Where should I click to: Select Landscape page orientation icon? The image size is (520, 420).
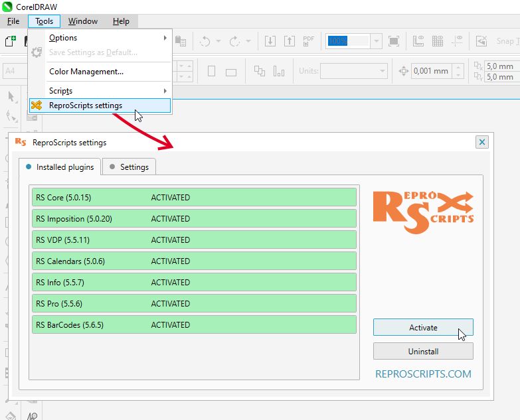tap(231, 72)
